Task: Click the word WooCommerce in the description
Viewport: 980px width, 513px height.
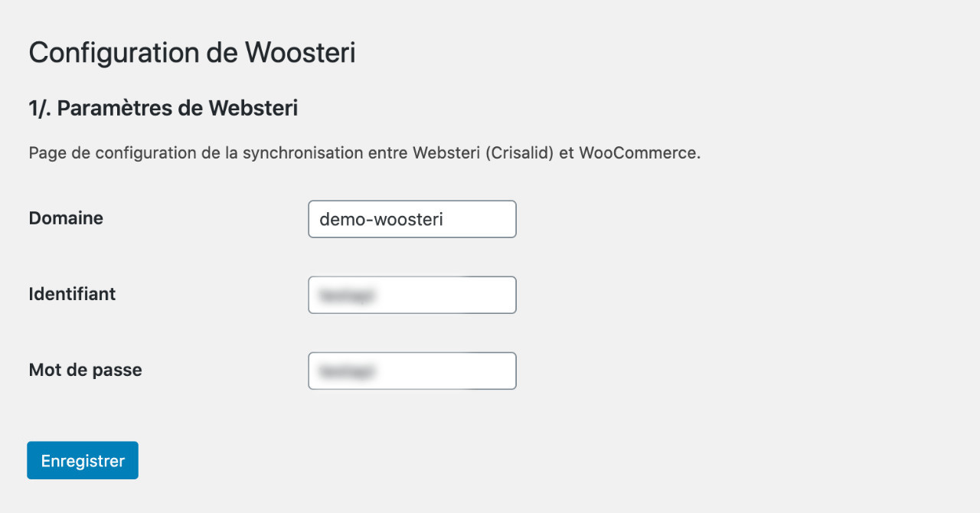Action: click(x=637, y=152)
